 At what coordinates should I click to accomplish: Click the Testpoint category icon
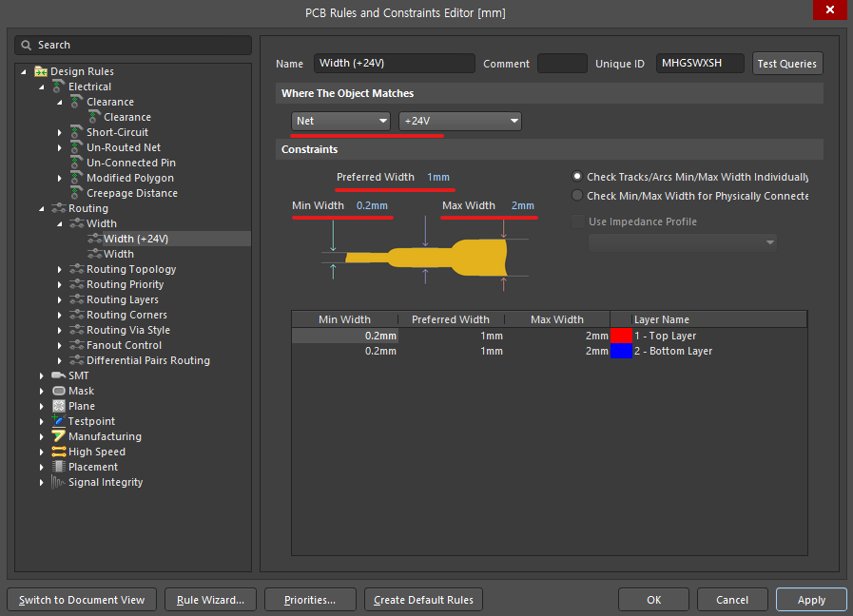click(x=58, y=421)
